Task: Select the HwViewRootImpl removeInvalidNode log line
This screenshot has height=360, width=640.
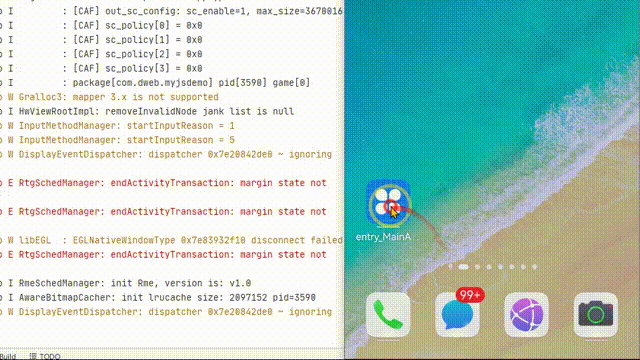Action: click(147, 111)
